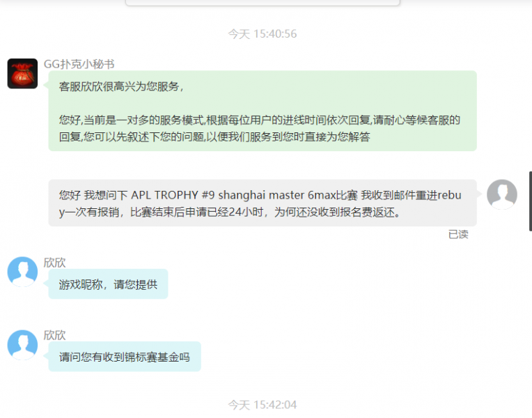Click the 请问您有收到锦标赛基金吗 message bubble
Screen dimensions: 532x418
pyautogui.click(x=125, y=357)
